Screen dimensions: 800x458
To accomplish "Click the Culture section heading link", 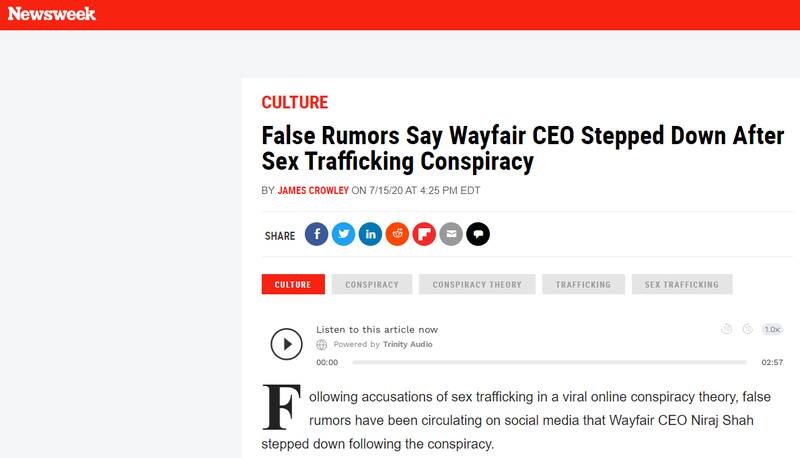I will pyautogui.click(x=294, y=102).
